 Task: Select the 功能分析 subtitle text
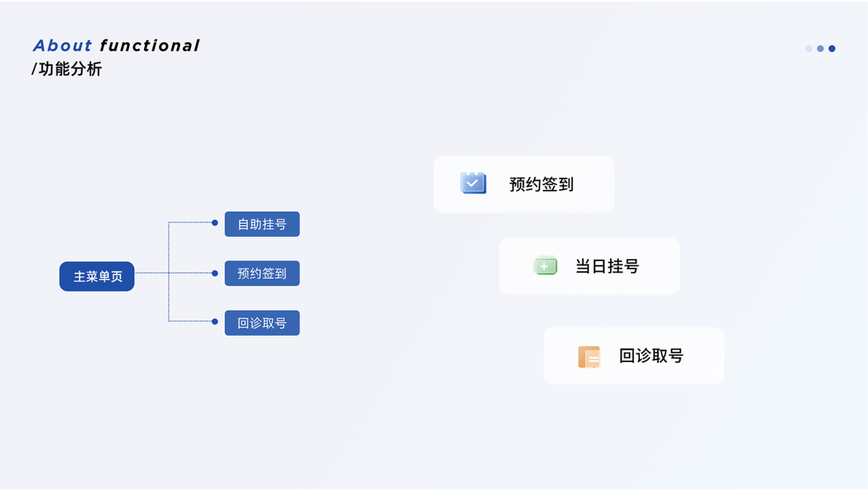point(70,69)
